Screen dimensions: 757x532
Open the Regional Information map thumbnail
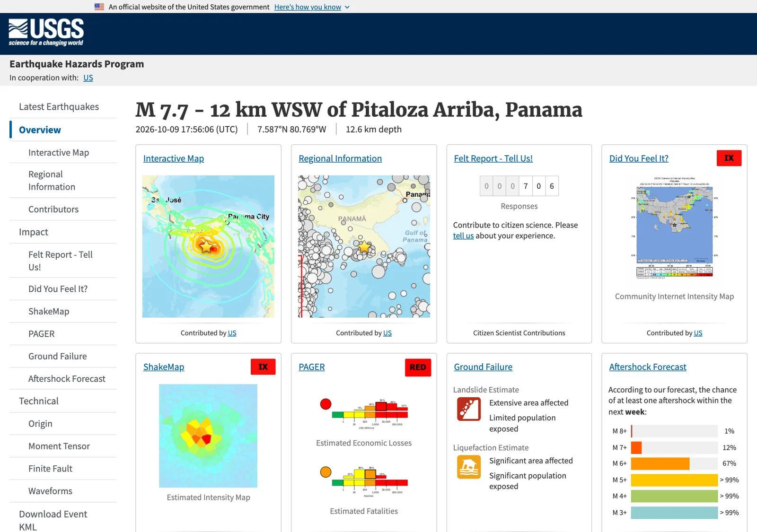click(x=364, y=246)
